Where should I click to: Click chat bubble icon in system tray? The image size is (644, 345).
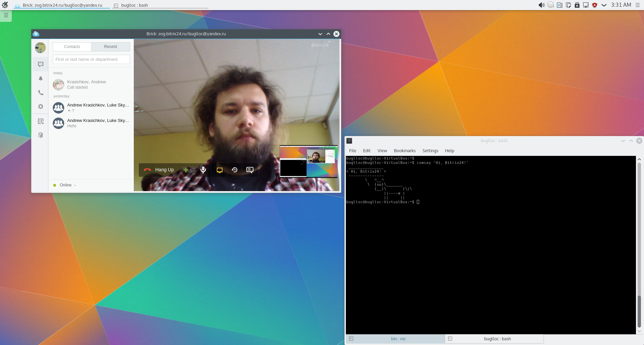551,5
